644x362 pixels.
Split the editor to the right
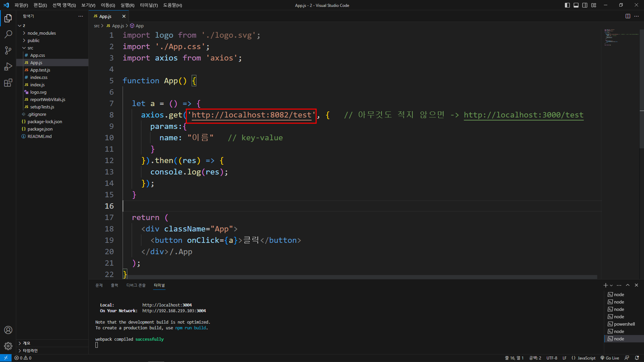(628, 16)
